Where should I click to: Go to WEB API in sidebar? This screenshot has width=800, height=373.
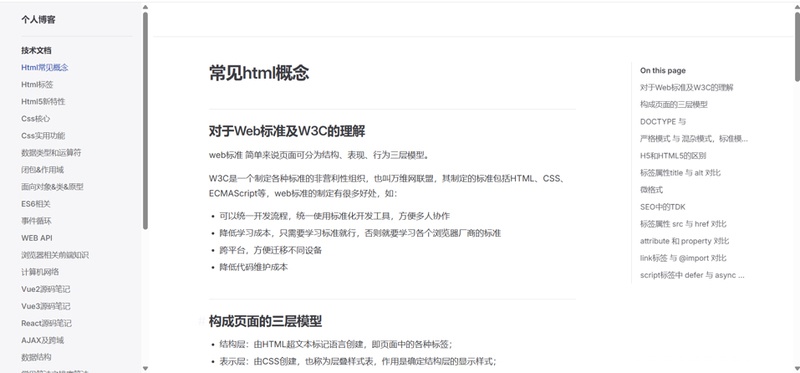point(37,238)
